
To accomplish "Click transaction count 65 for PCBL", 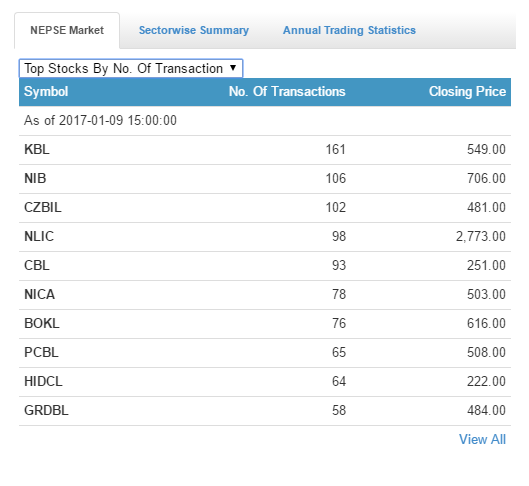I will point(339,353).
